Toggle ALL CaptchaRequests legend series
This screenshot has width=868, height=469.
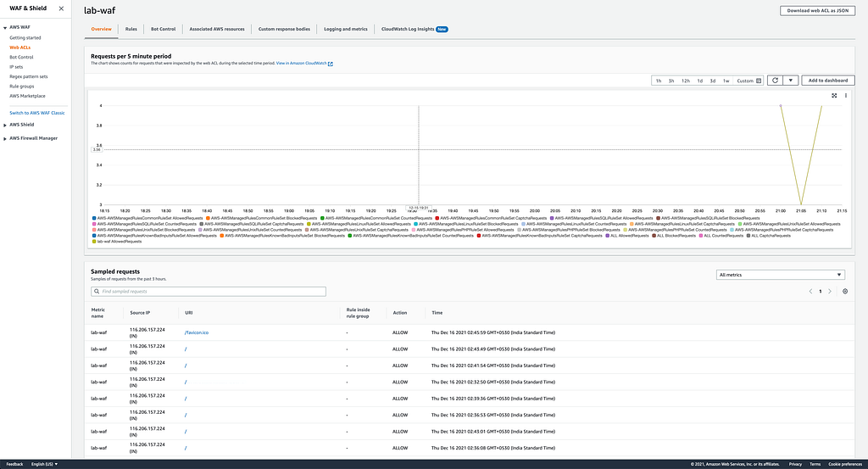point(768,236)
